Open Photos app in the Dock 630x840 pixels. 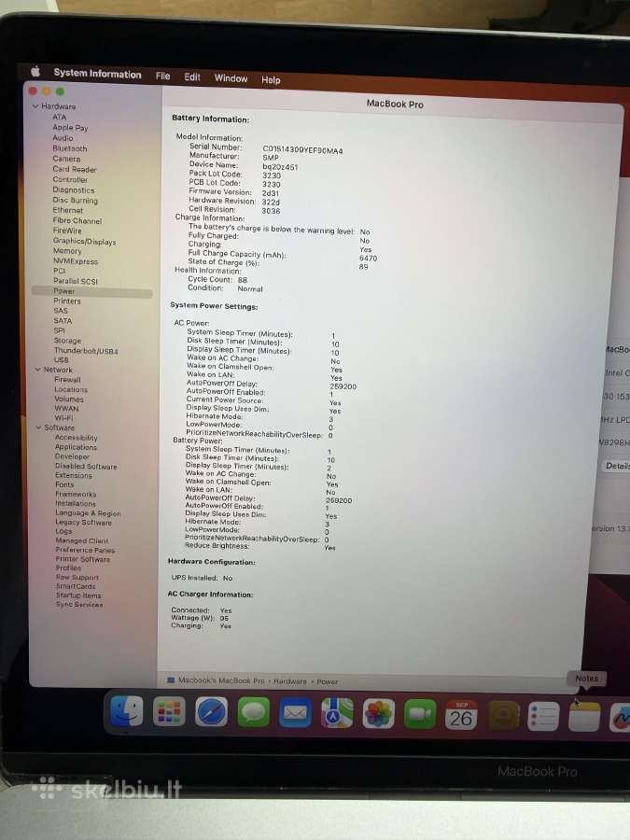(x=379, y=714)
